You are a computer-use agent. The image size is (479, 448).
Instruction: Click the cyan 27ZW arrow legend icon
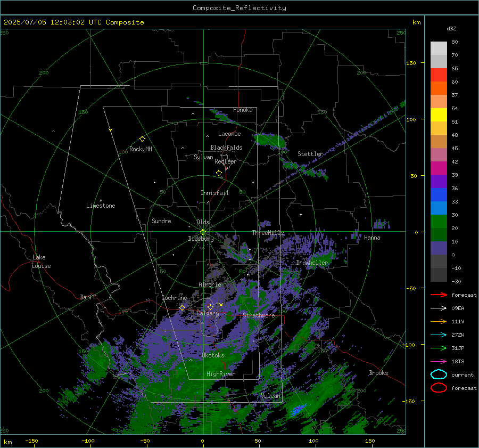[439, 335]
